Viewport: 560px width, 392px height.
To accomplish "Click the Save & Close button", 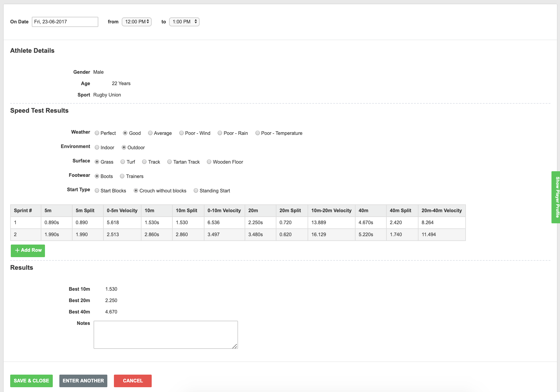I will tap(31, 381).
